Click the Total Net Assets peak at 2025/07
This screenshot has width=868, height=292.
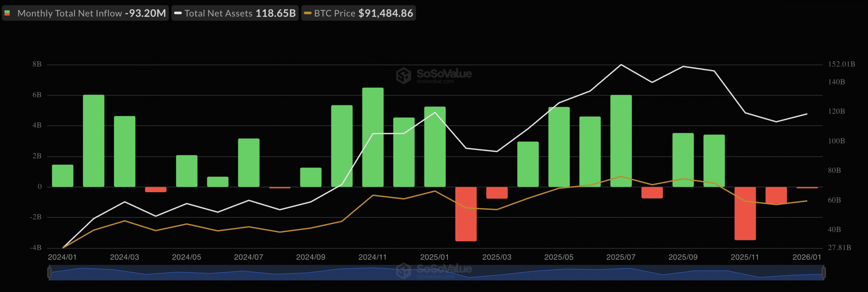pyautogui.click(x=621, y=64)
